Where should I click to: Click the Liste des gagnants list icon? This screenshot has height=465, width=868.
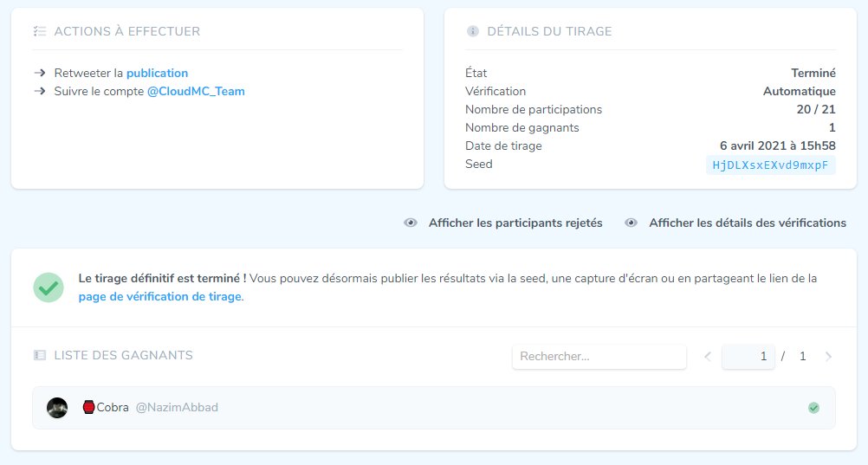tap(40, 355)
